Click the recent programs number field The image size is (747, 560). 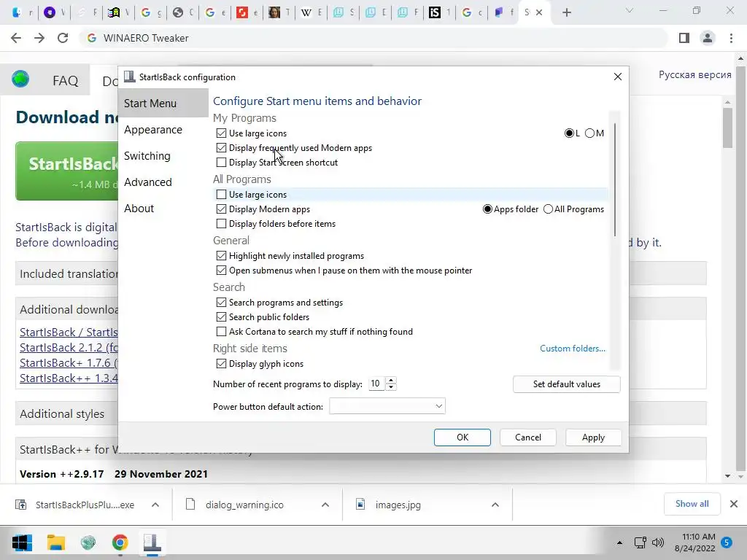[x=376, y=384]
